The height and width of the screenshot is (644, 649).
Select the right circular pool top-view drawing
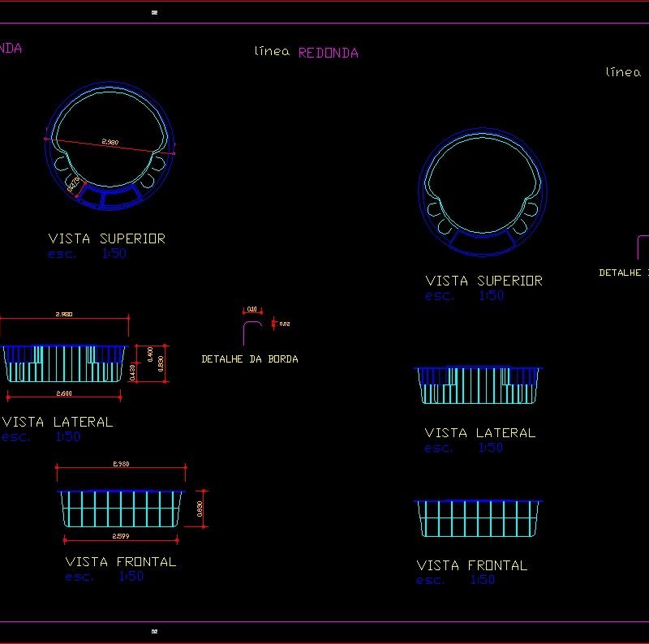(x=483, y=192)
